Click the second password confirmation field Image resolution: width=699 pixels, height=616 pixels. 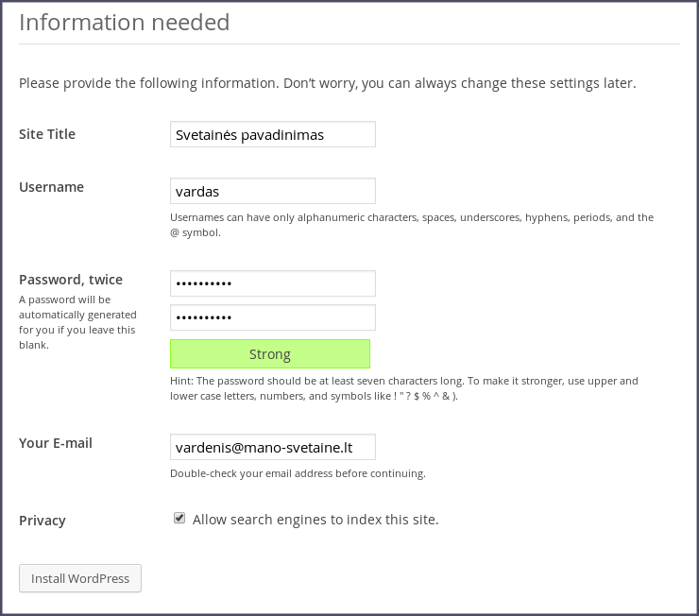(272, 317)
